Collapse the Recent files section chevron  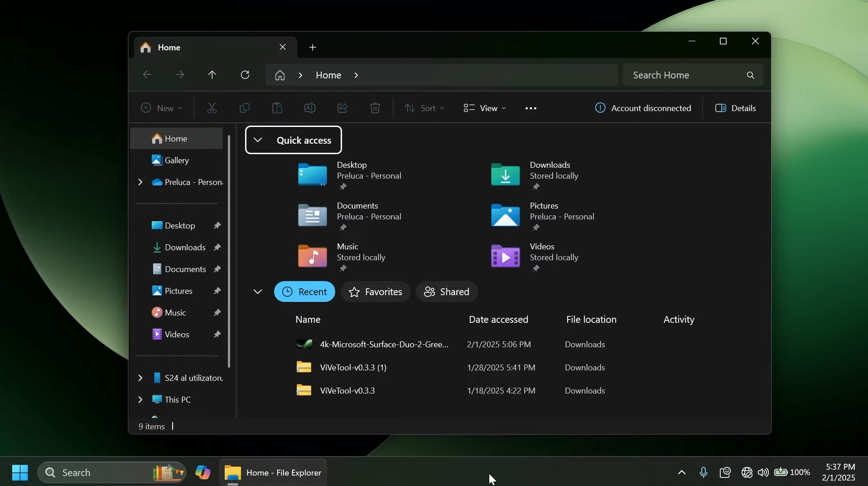[258, 292]
